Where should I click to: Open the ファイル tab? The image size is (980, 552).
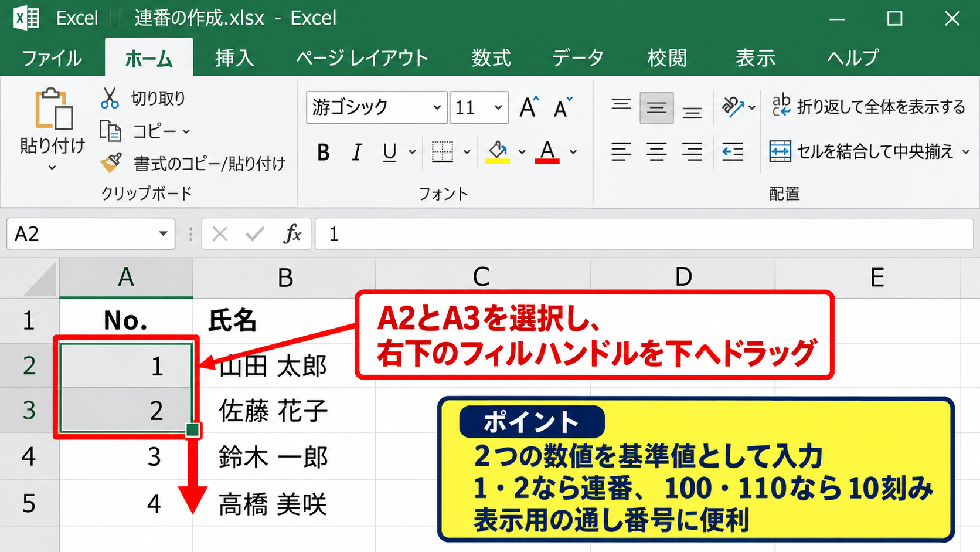52,58
